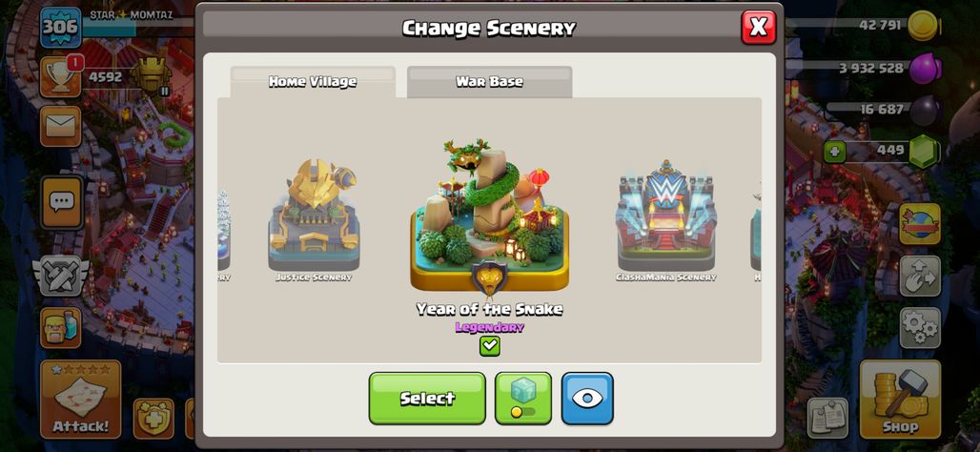This screenshot has height=452, width=980.
Task: Click the green plus to add gems
Action: pyautogui.click(x=834, y=152)
